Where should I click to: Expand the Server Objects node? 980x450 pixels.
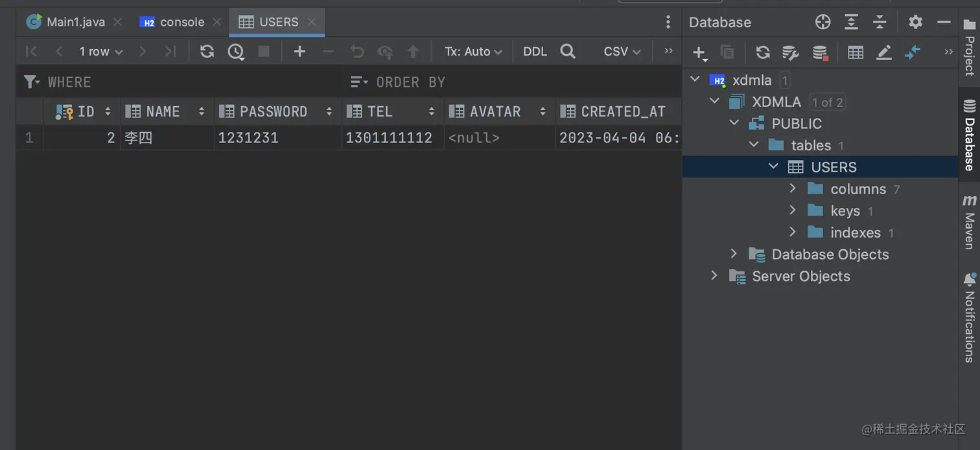pos(714,276)
